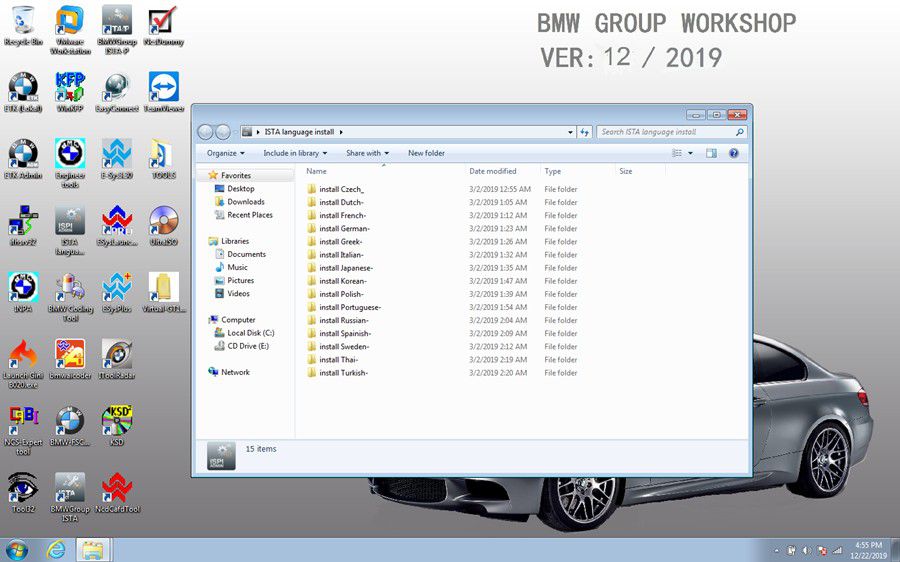
Task: Select CD Drive (E:) in navigation pane
Action: (247, 346)
